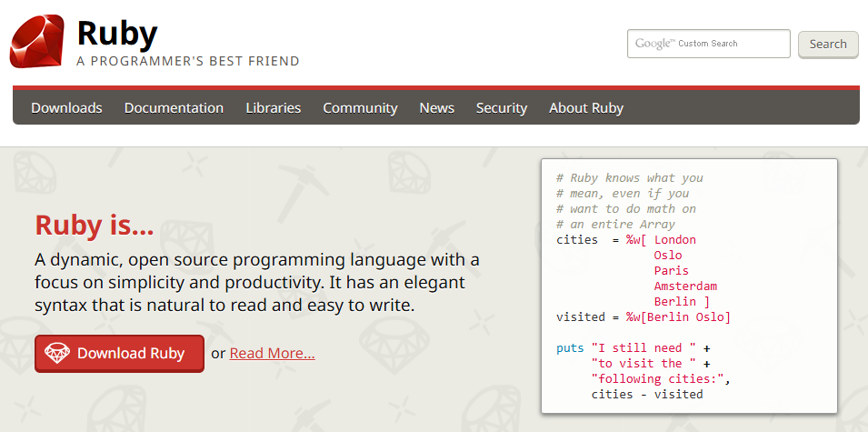
Task: Click the 'puts' keyword in code
Action: 570,348
